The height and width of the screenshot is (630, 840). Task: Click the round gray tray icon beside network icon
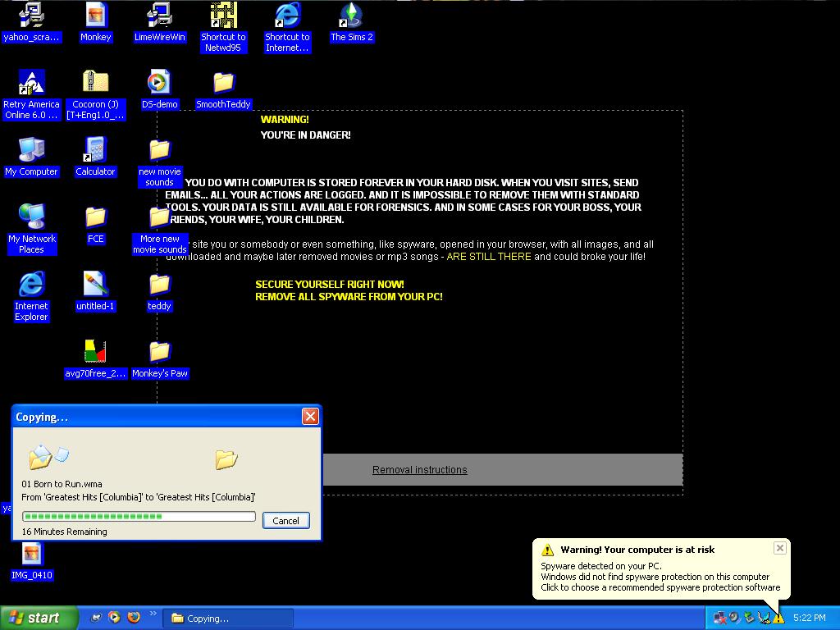point(734,619)
